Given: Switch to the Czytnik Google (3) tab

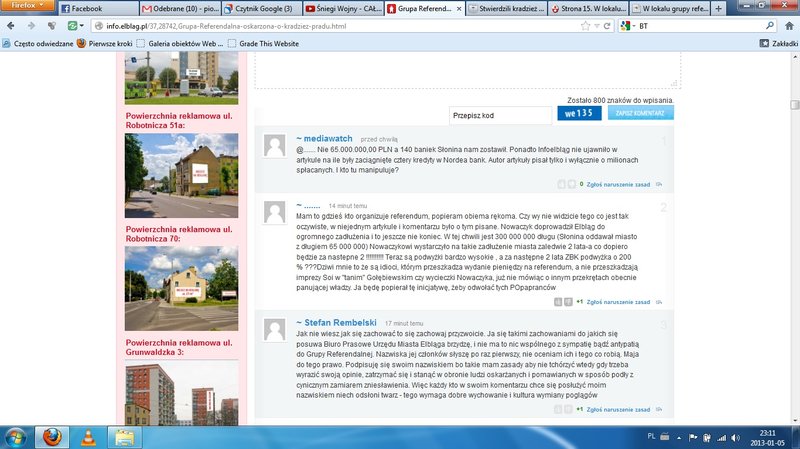Looking at the screenshot, I should pyautogui.click(x=261, y=9).
